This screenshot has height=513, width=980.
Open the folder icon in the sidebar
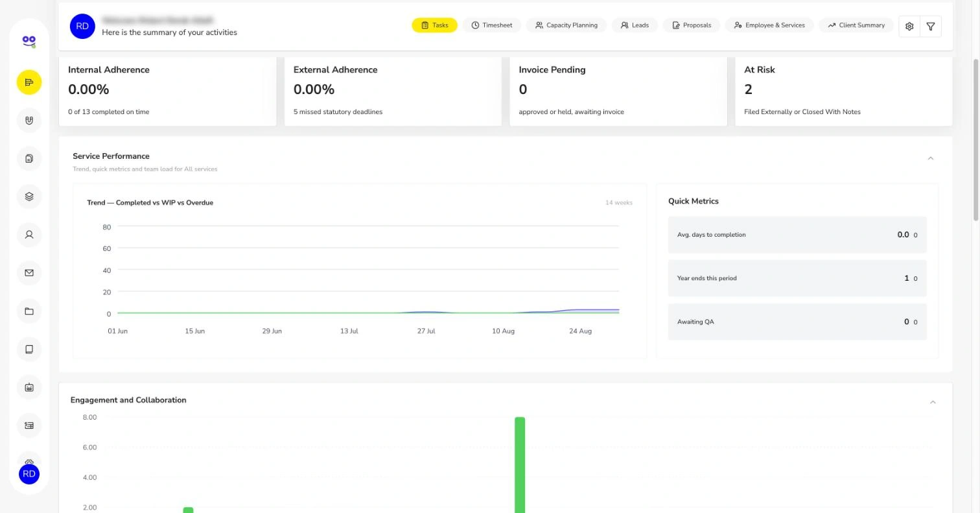tap(29, 311)
